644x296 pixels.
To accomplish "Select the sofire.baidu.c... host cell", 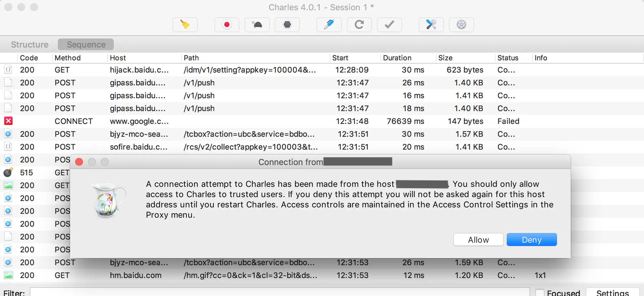I will click(x=139, y=147).
